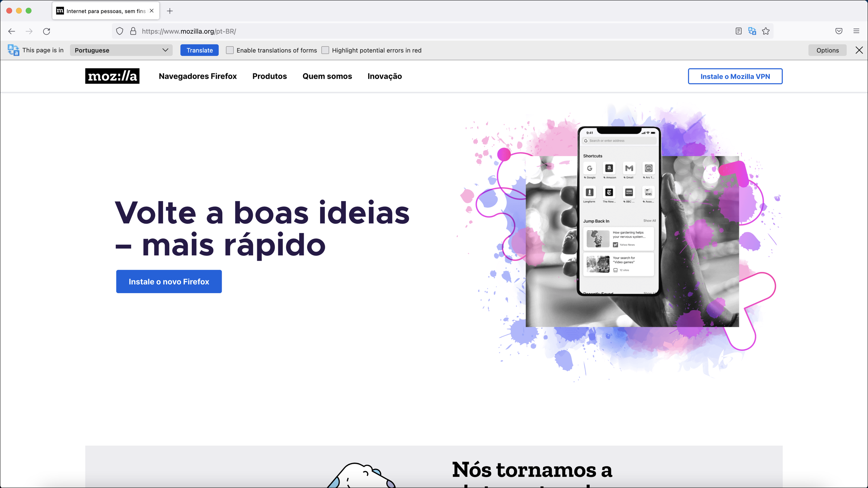Open the Produtos menu
Image resolution: width=868 pixels, height=488 pixels.
[269, 76]
